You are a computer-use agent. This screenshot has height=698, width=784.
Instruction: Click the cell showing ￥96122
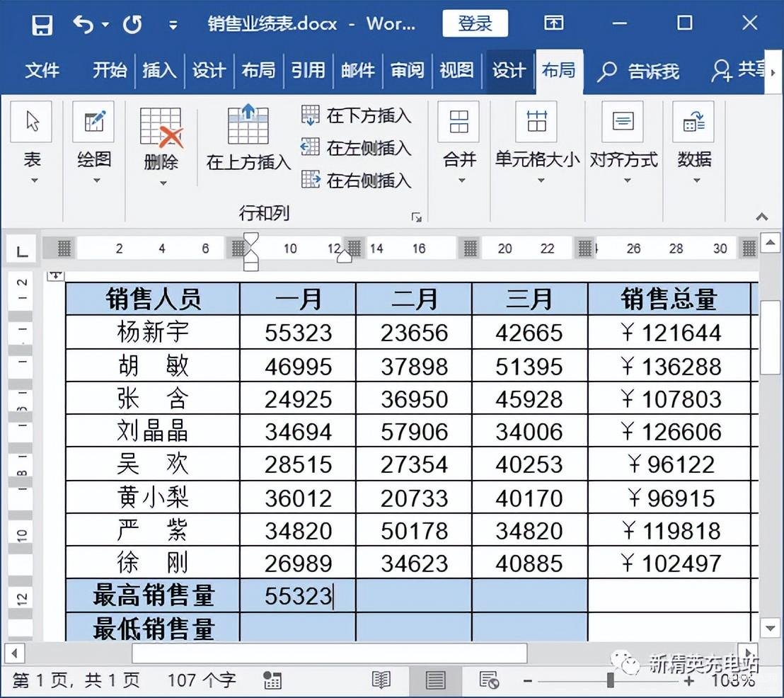point(669,464)
